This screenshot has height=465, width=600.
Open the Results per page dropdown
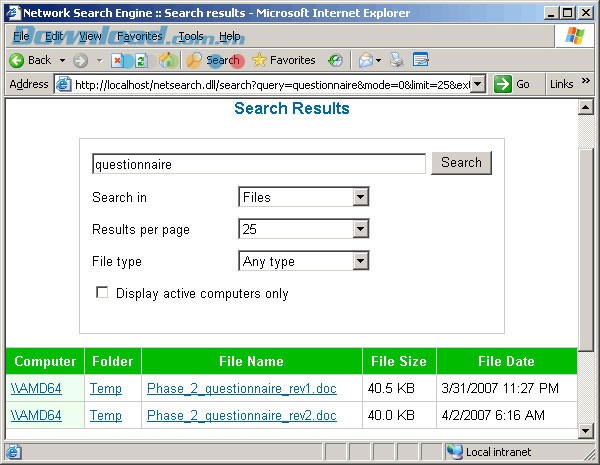360,229
